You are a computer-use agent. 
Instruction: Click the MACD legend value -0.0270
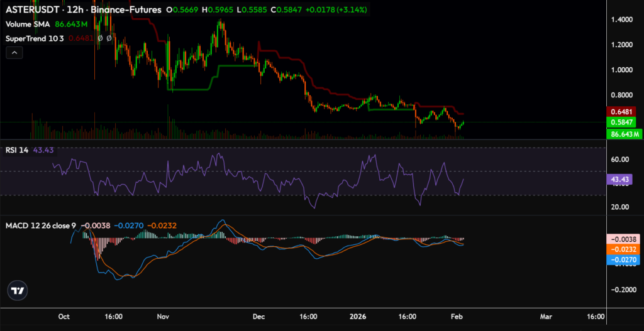click(x=128, y=225)
